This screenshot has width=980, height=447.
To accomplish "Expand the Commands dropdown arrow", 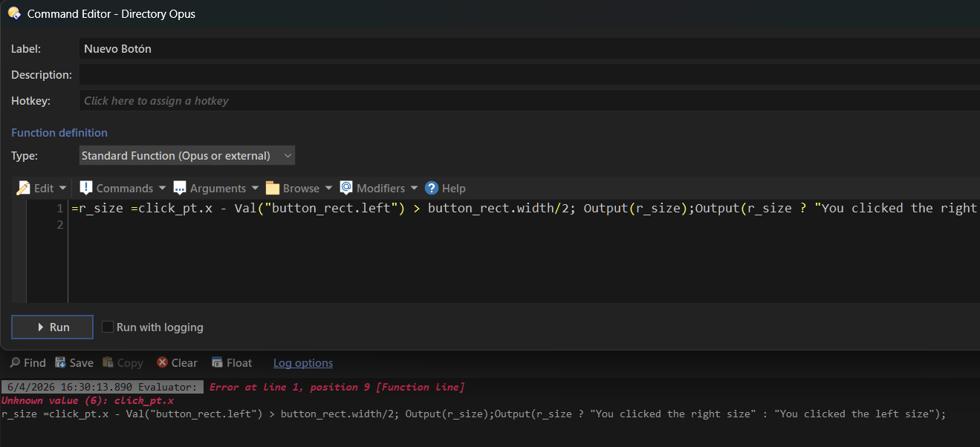I will pos(162,188).
